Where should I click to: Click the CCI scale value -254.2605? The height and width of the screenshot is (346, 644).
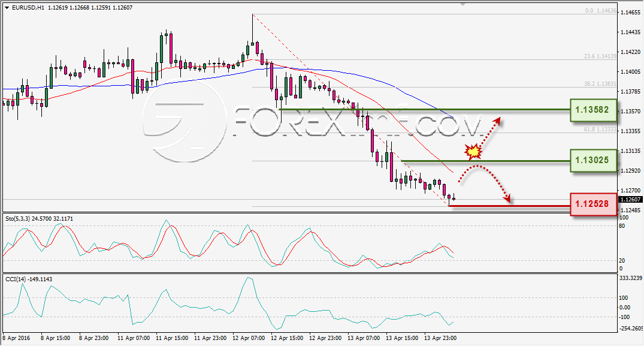(x=630, y=329)
